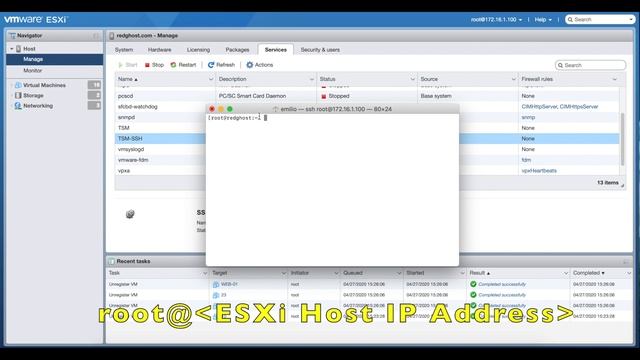The height and width of the screenshot is (360, 640).
Task: Open Source column dropdown arrow
Action: point(513,79)
